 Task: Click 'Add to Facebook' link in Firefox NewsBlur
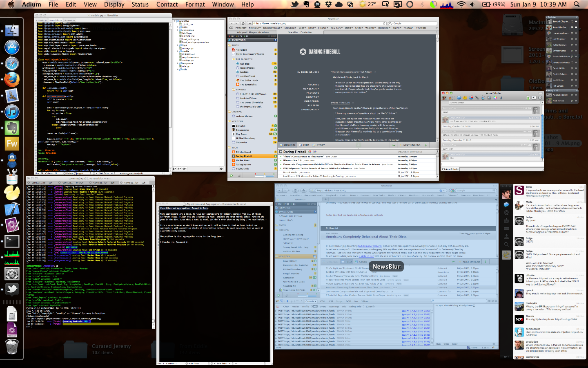point(361,215)
